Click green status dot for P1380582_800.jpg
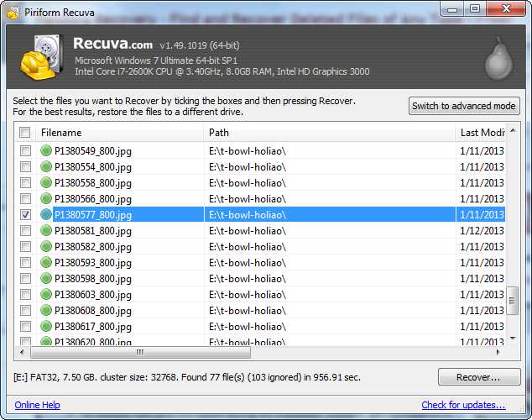532x420 pixels. [46, 246]
